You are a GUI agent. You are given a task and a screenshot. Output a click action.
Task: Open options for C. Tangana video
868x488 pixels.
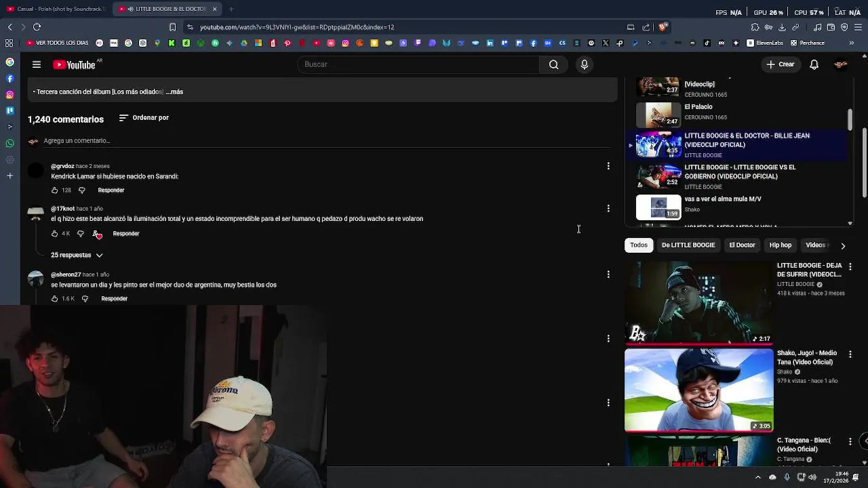(850, 442)
